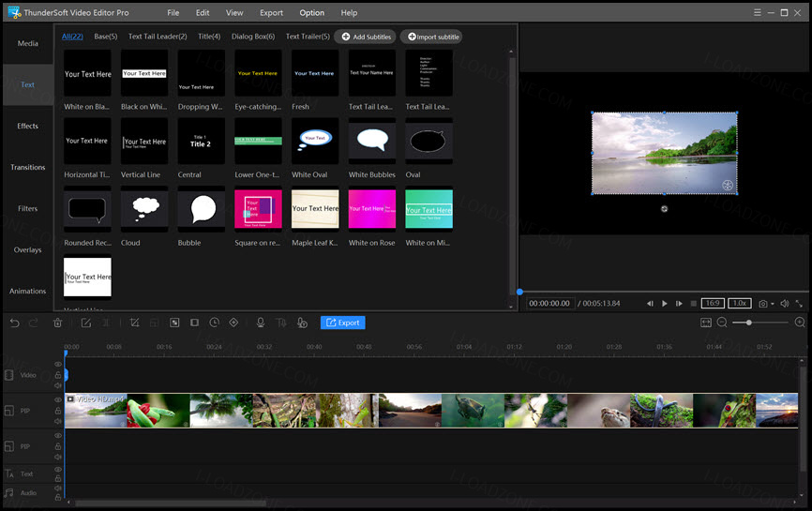The width and height of the screenshot is (812, 511).
Task: Open the 16:9 aspect ratio selector
Action: tap(713, 304)
